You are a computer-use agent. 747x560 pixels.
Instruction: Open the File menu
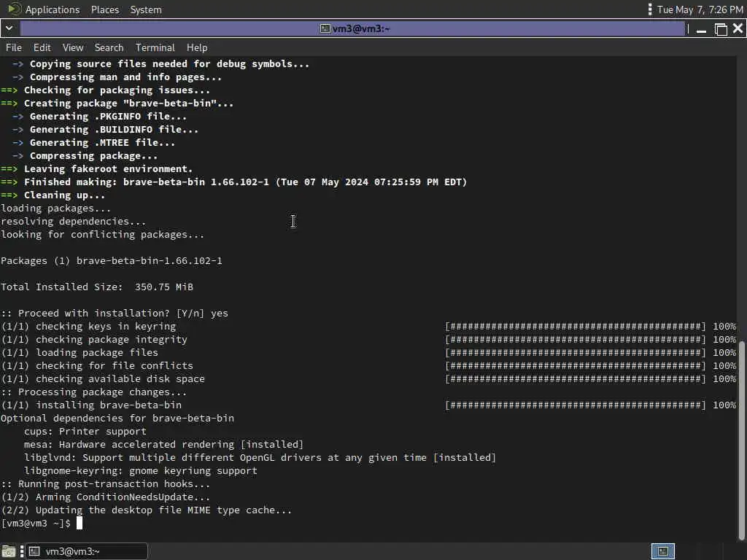click(x=13, y=47)
